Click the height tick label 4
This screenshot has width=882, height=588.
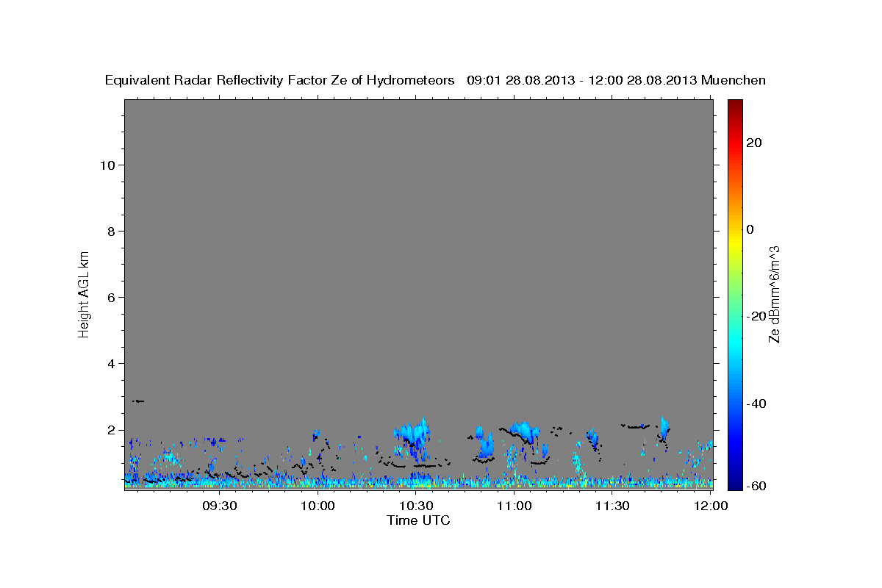pos(110,363)
